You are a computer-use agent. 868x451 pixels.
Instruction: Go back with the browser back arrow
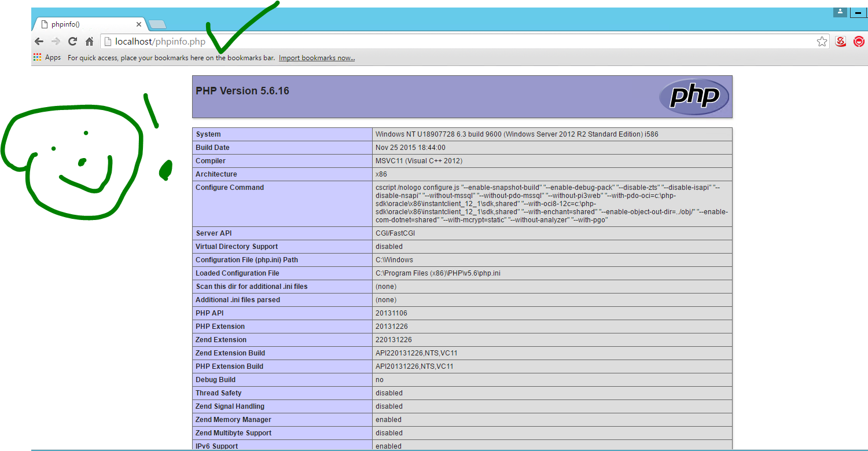pyautogui.click(x=39, y=41)
